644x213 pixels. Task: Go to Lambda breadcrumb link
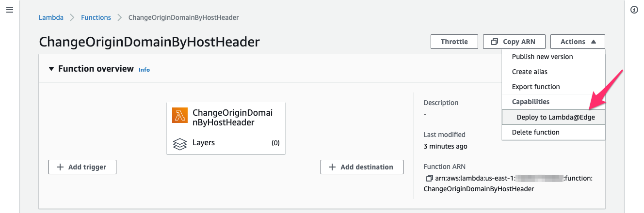[x=51, y=17]
